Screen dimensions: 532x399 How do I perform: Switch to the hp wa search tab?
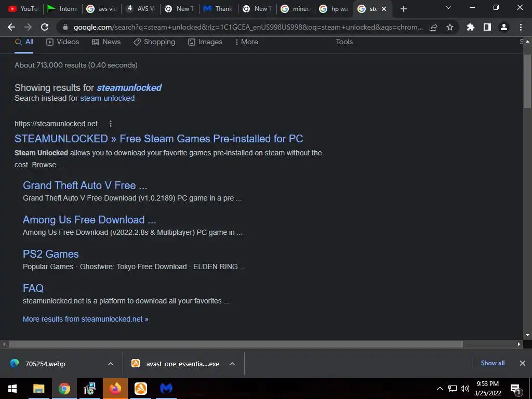(335, 9)
